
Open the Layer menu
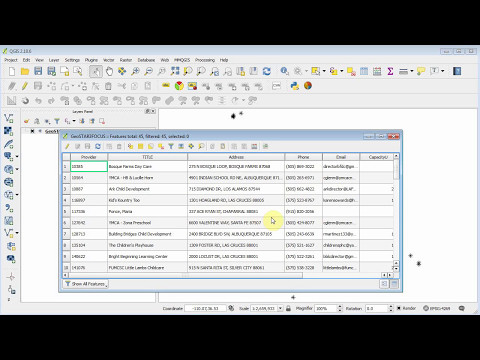54,60
